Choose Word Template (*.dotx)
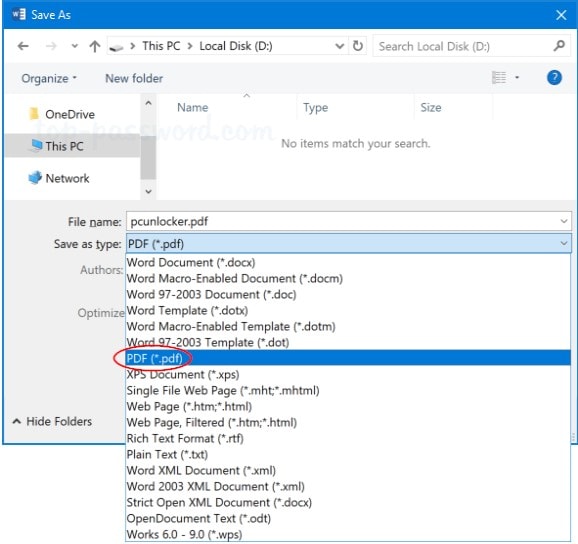The image size is (578, 544). (x=348, y=311)
